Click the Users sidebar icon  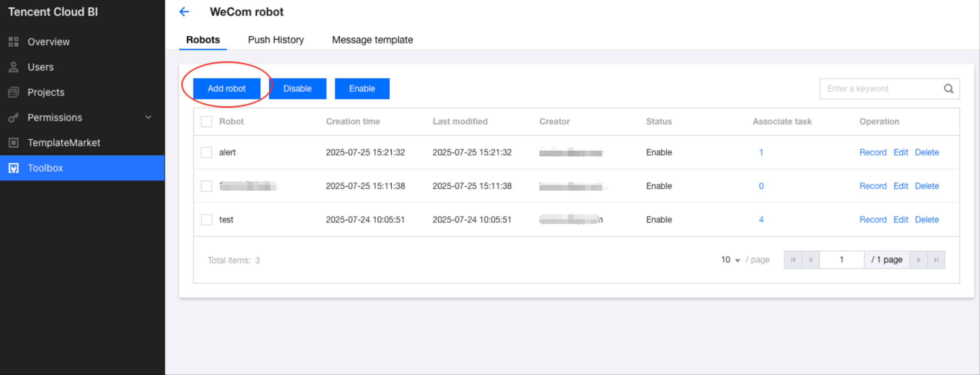point(14,67)
